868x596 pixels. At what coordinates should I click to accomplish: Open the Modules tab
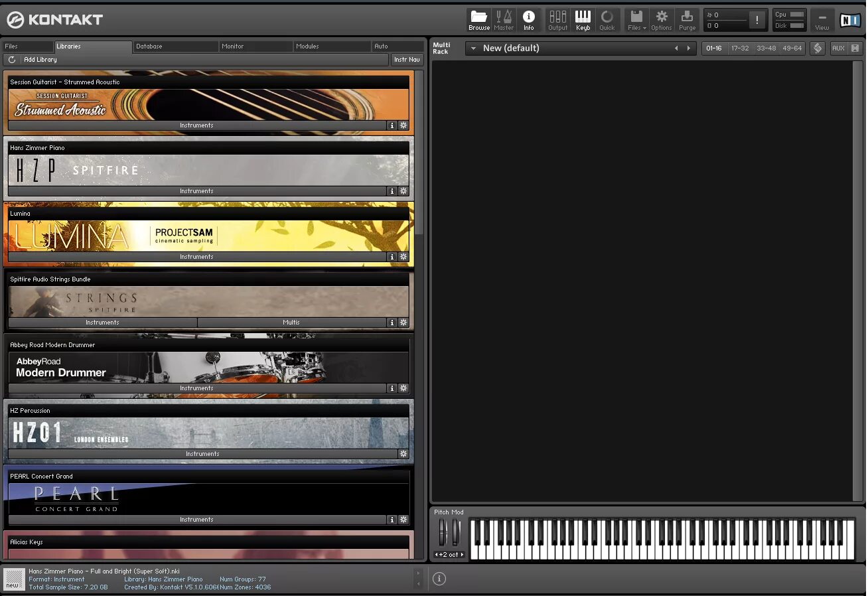point(332,46)
